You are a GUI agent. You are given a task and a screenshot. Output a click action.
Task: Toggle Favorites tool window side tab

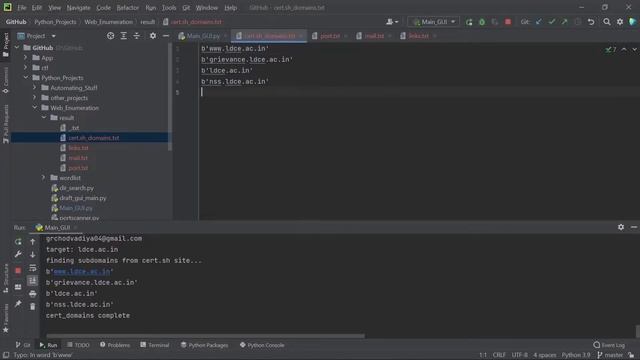point(6,318)
